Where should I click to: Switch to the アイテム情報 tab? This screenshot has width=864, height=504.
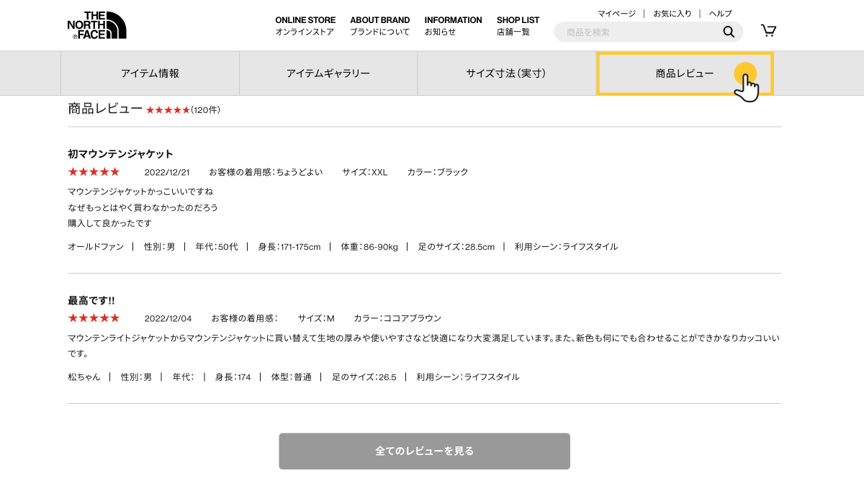click(150, 73)
